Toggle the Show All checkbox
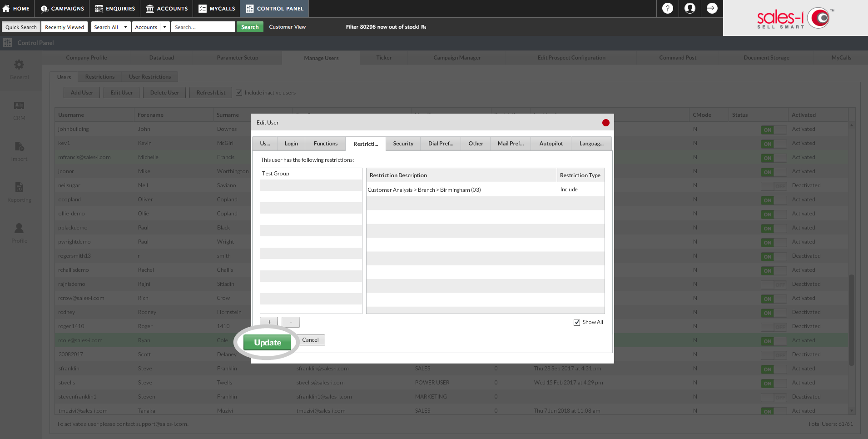 (577, 322)
